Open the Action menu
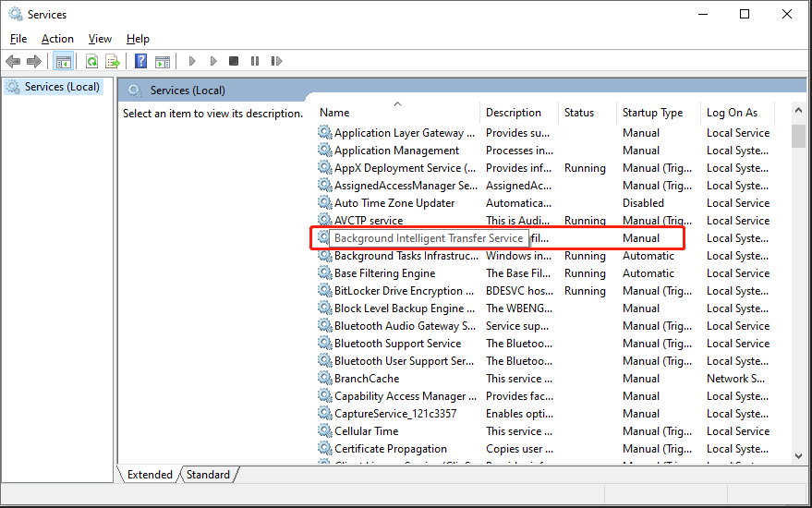This screenshot has width=812, height=508. click(57, 39)
